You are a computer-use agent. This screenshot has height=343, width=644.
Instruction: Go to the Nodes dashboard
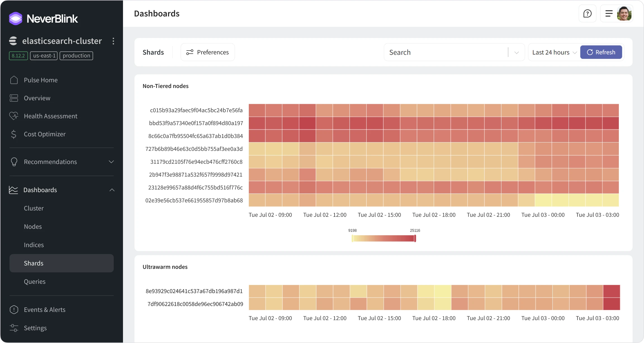(x=33, y=227)
